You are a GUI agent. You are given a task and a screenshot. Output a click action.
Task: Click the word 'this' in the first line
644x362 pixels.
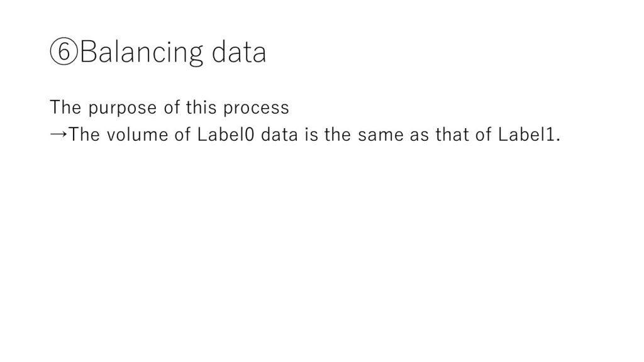point(201,107)
